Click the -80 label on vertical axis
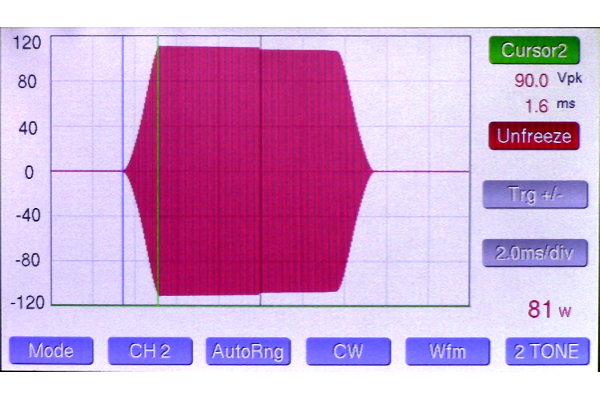The image size is (600, 400). pos(28,260)
